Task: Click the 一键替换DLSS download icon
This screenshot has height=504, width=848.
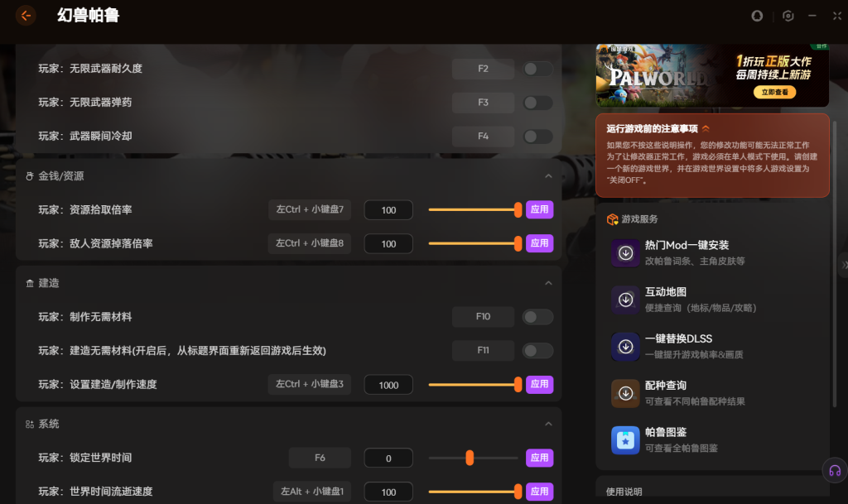Action: (x=625, y=347)
